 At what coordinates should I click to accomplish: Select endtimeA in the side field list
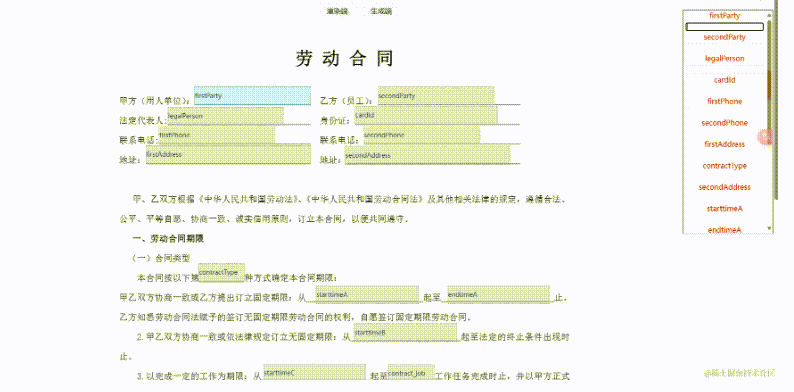(x=724, y=230)
